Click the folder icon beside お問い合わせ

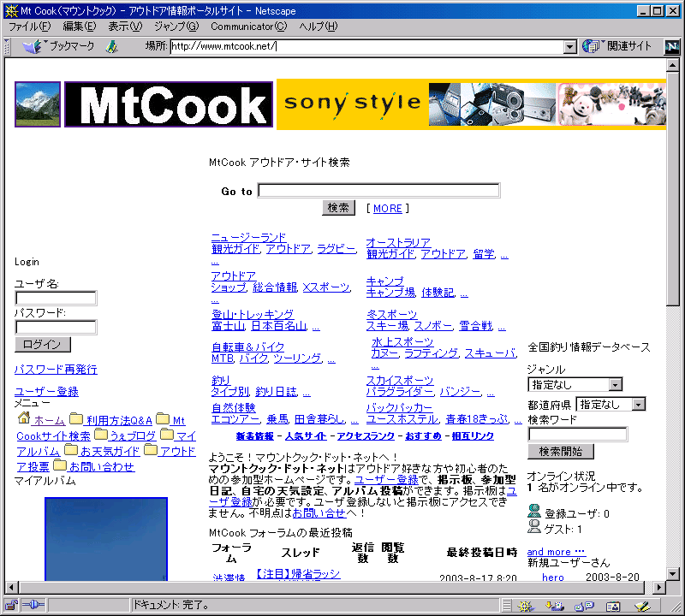tap(59, 465)
